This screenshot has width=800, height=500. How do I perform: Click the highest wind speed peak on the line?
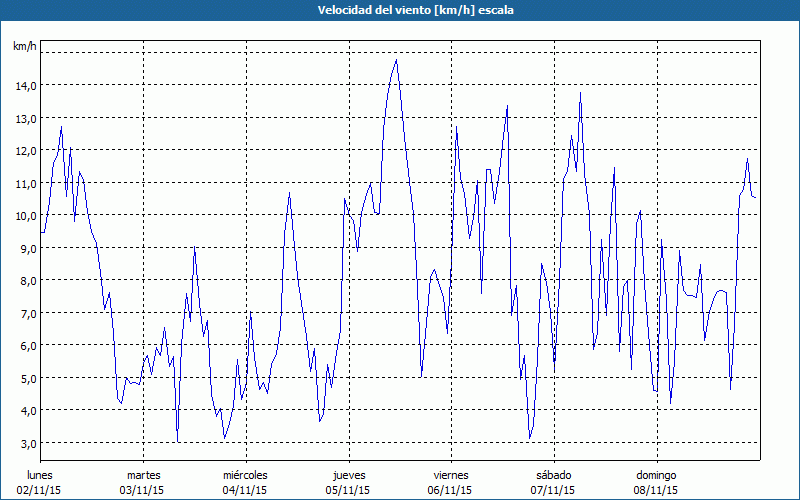coord(396,60)
